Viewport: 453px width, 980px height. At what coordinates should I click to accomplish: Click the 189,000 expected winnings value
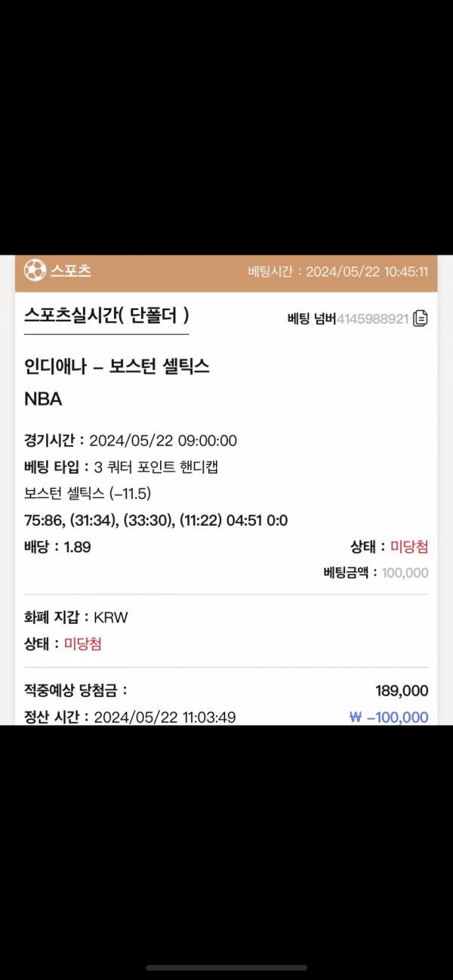[x=402, y=691]
